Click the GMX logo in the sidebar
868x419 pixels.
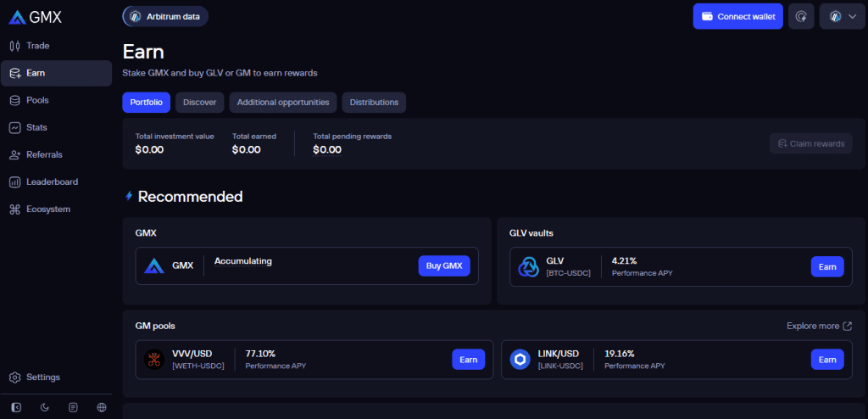tap(36, 17)
